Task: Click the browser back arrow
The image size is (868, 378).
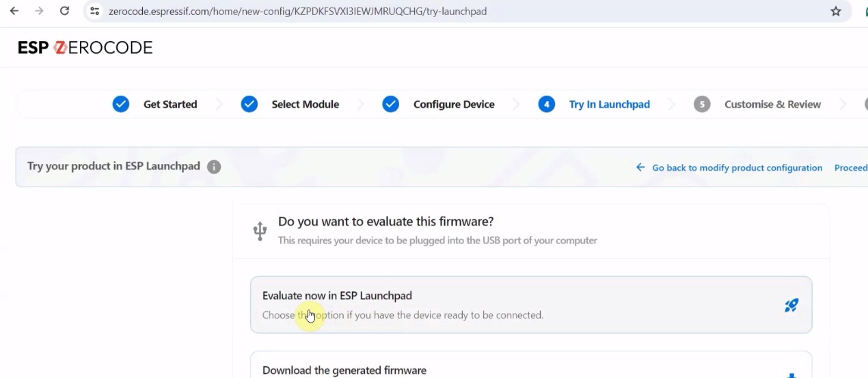Action: point(14,11)
